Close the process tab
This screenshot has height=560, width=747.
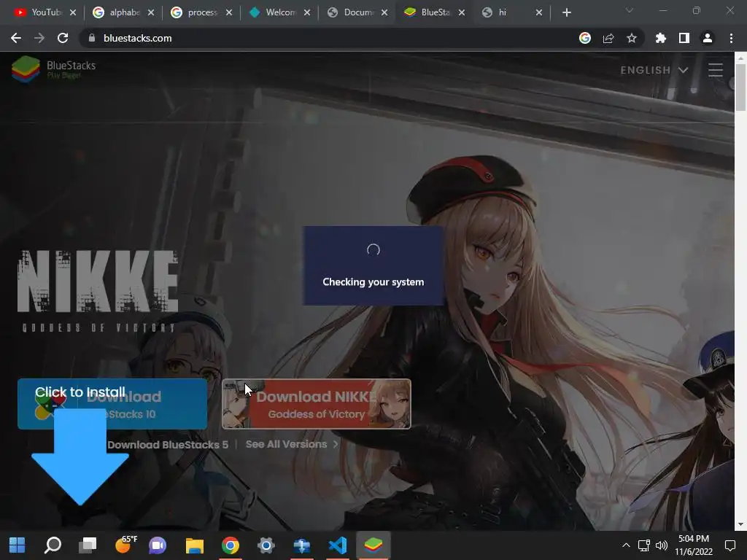click(x=229, y=12)
